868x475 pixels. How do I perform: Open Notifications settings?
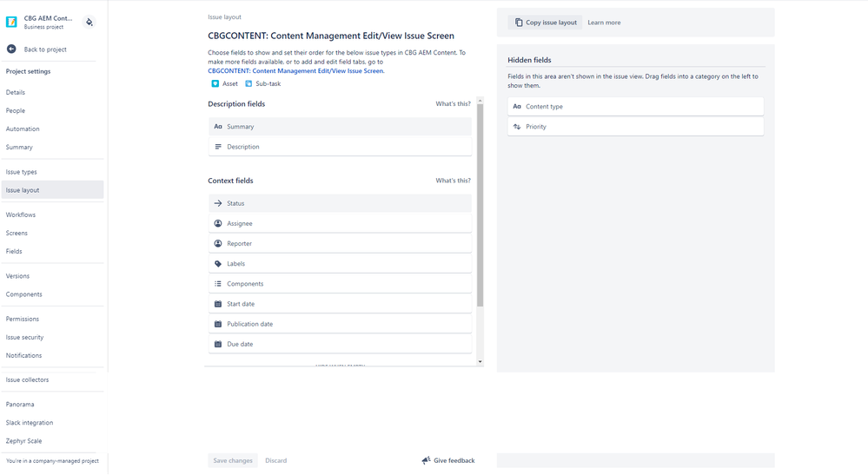pyautogui.click(x=23, y=355)
